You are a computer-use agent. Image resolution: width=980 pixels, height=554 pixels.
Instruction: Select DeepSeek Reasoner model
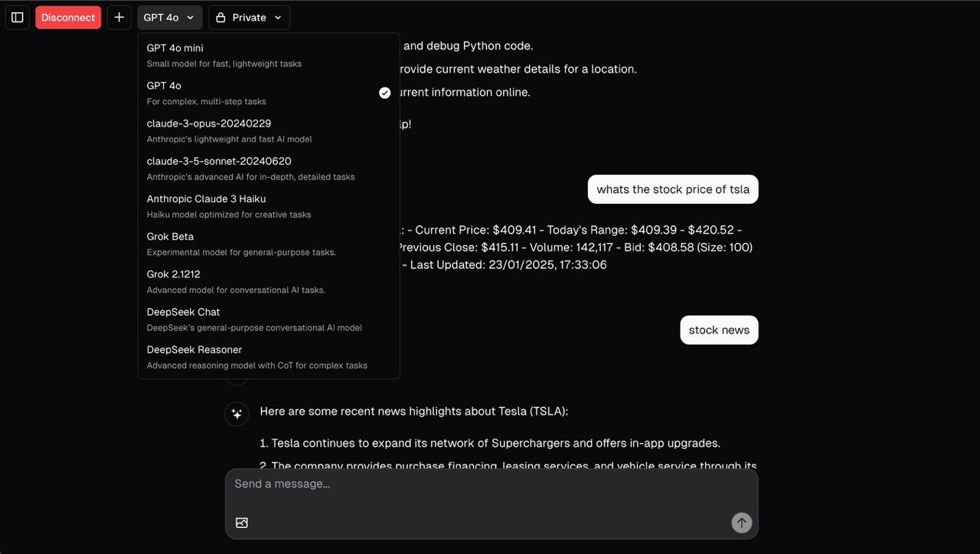tap(269, 357)
